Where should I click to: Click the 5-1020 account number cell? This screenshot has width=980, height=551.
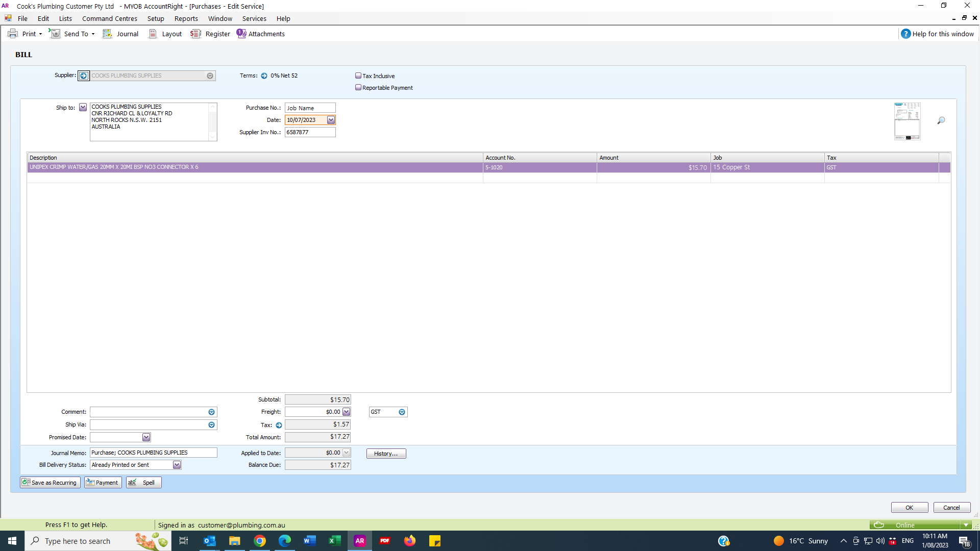click(540, 167)
